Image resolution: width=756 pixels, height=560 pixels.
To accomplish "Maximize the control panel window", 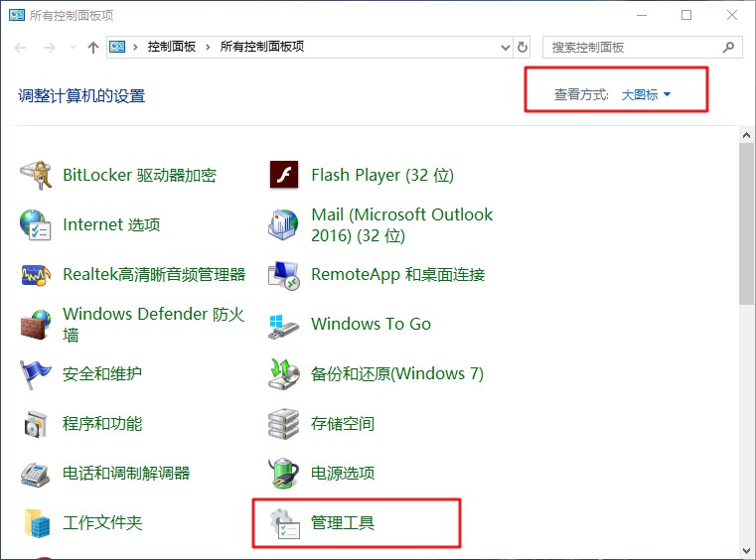I will tap(686, 15).
